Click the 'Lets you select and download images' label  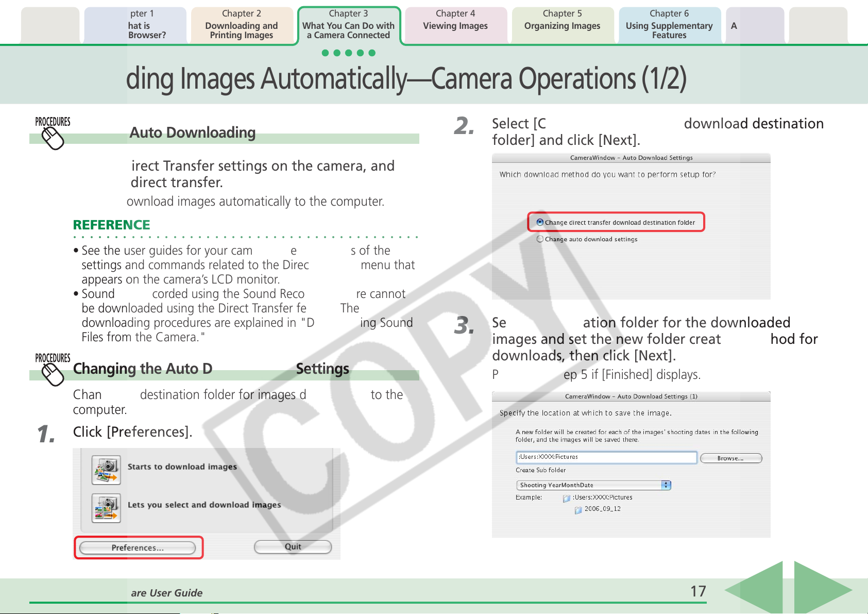pos(204,505)
